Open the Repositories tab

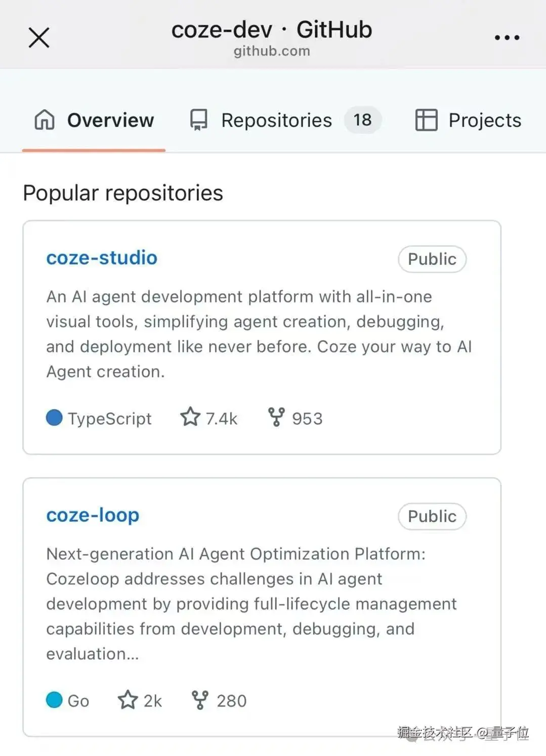coord(276,120)
